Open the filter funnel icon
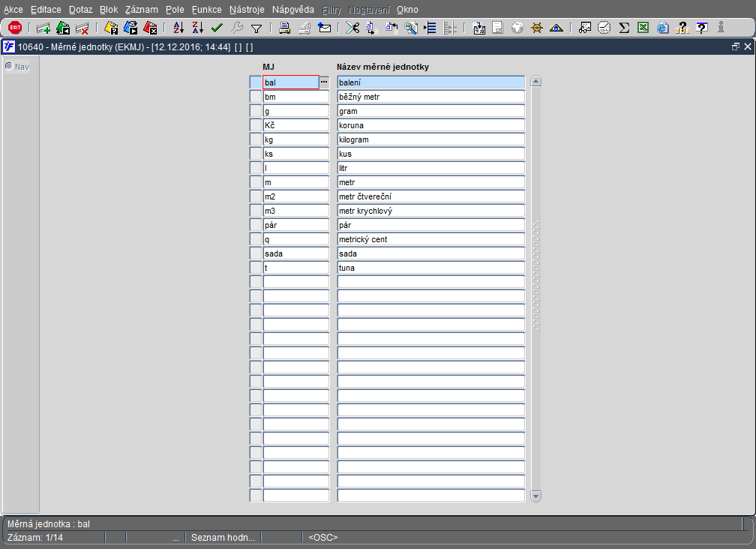 click(x=256, y=28)
